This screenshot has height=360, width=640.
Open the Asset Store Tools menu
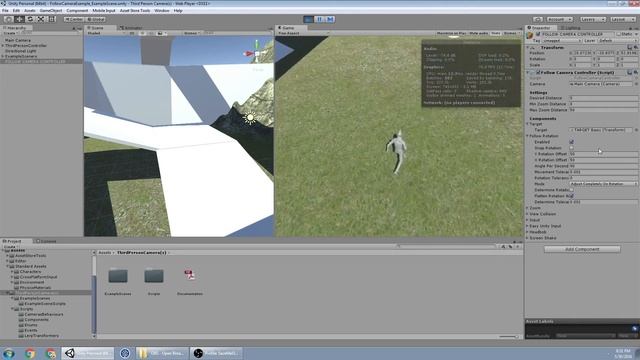pos(135,11)
